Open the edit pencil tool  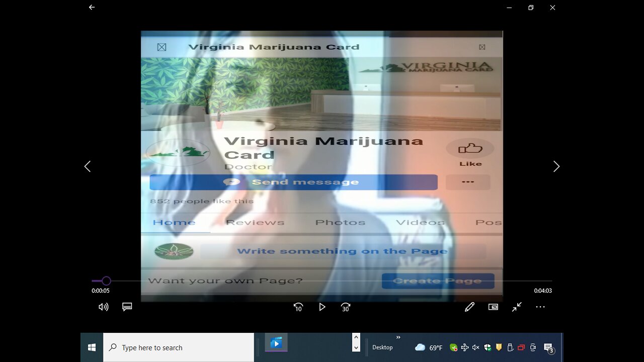(469, 307)
